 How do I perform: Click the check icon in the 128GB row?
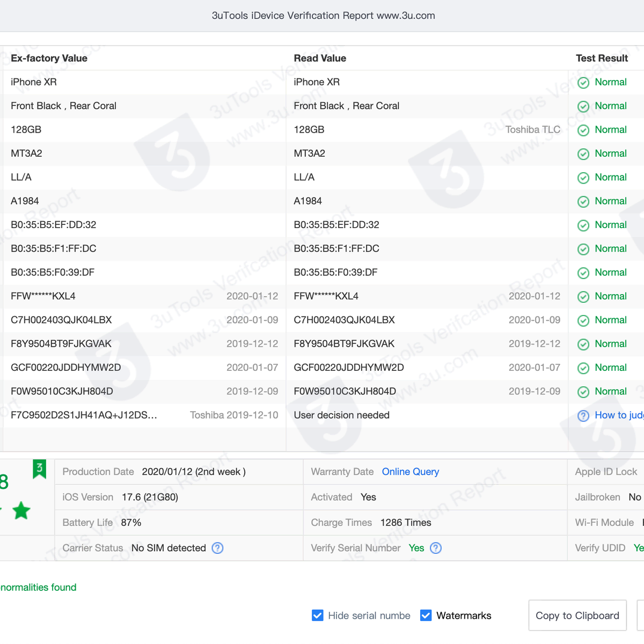[583, 130]
